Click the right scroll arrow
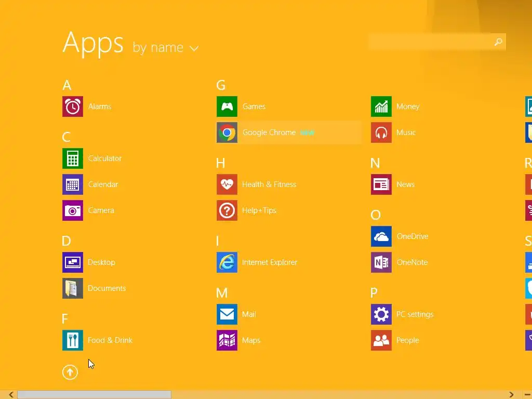The width and height of the screenshot is (532, 399). click(511, 395)
